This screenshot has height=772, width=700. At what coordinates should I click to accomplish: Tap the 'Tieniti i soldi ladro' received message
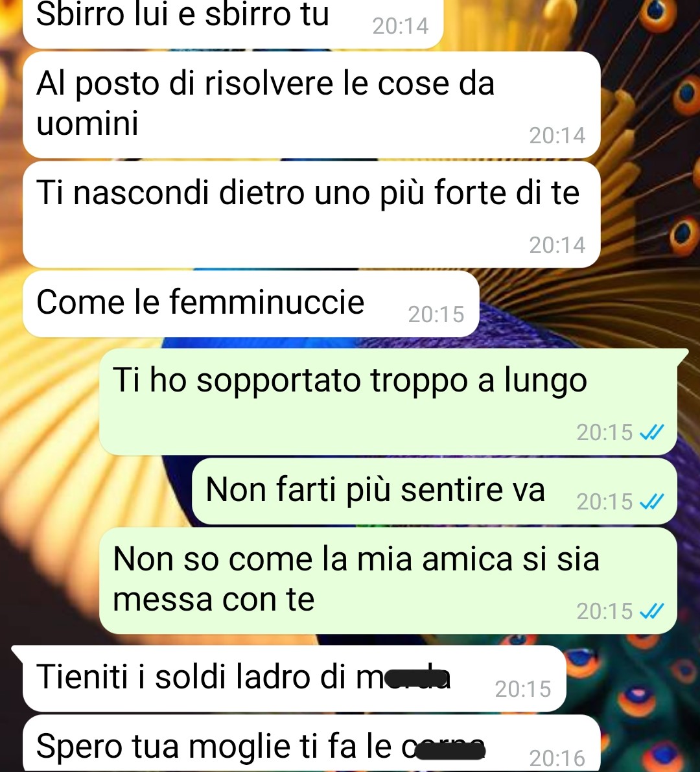point(288,678)
